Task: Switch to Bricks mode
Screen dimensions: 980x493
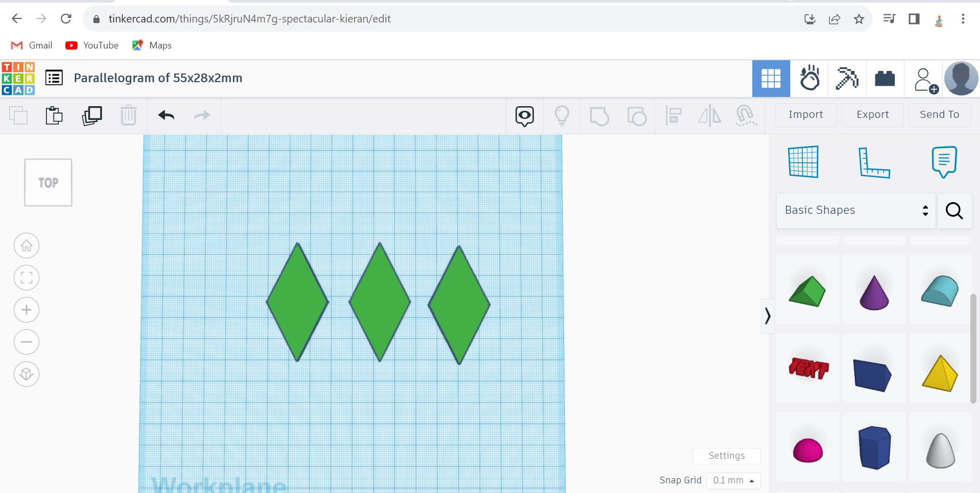Action: 884,78
